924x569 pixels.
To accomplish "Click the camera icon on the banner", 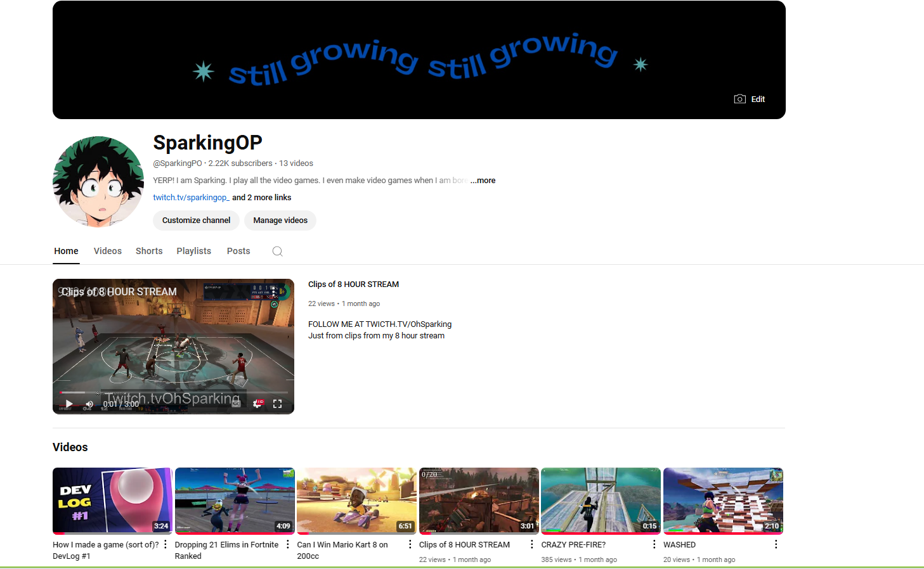I will (x=739, y=99).
